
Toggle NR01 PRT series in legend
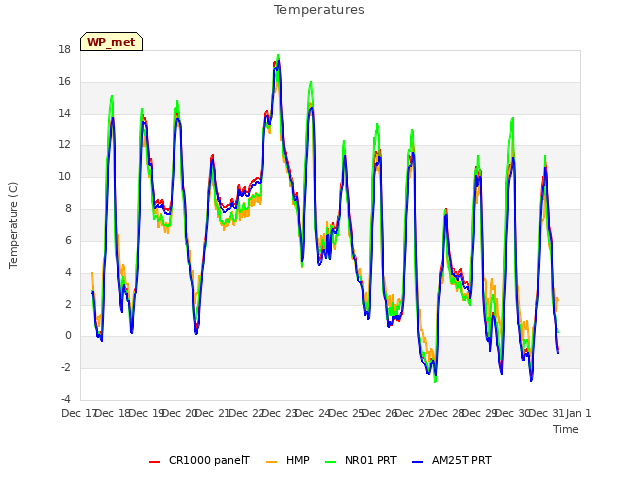coord(361,460)
